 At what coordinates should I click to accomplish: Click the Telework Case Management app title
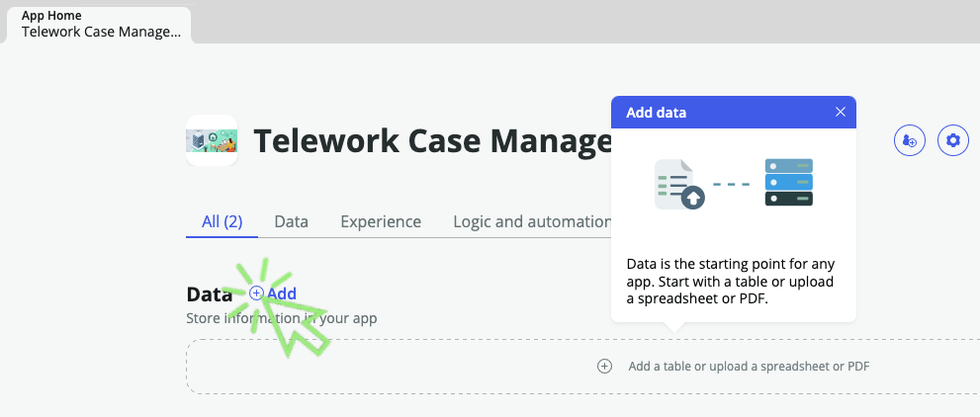[432, 141]
